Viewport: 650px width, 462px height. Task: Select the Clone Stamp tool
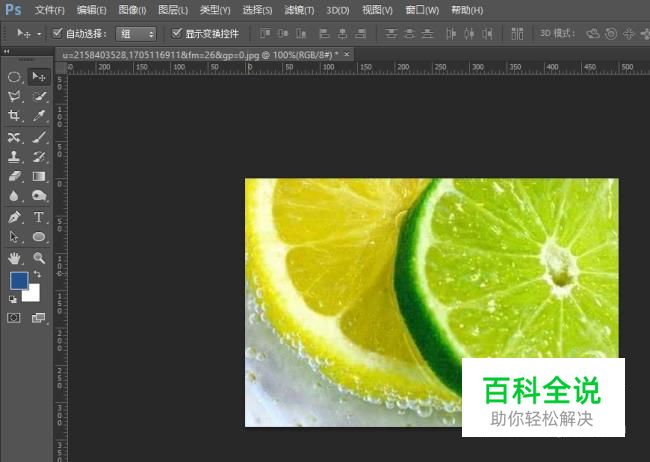(x=14, y=157)
